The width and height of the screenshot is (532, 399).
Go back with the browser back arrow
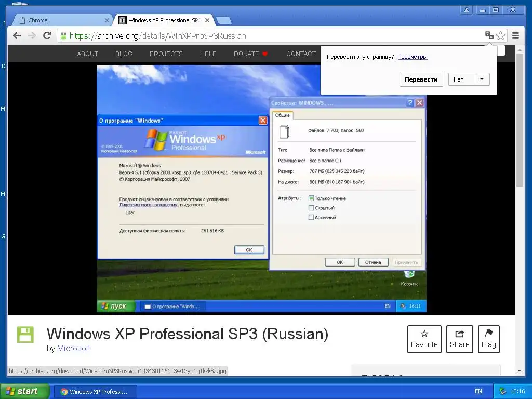pos(17,36)
